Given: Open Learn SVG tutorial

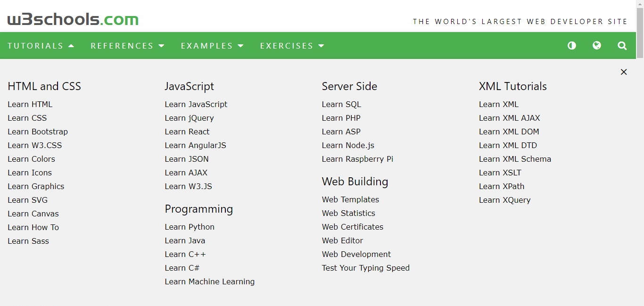Looking at the screenshot, I should (x=28, y=200).
